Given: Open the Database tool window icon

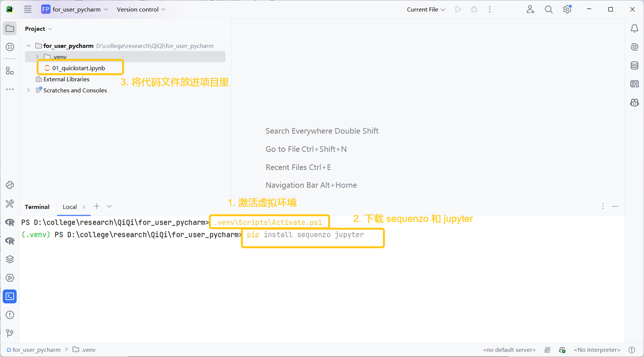Looking at the screenshot, I should coord(634,65).
